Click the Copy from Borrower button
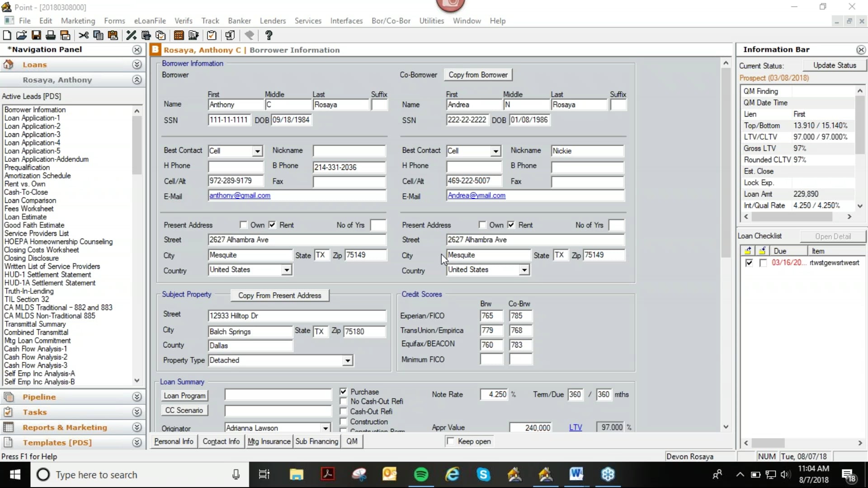Viewport: 868px width, 488px height. (x=478, y=75)
